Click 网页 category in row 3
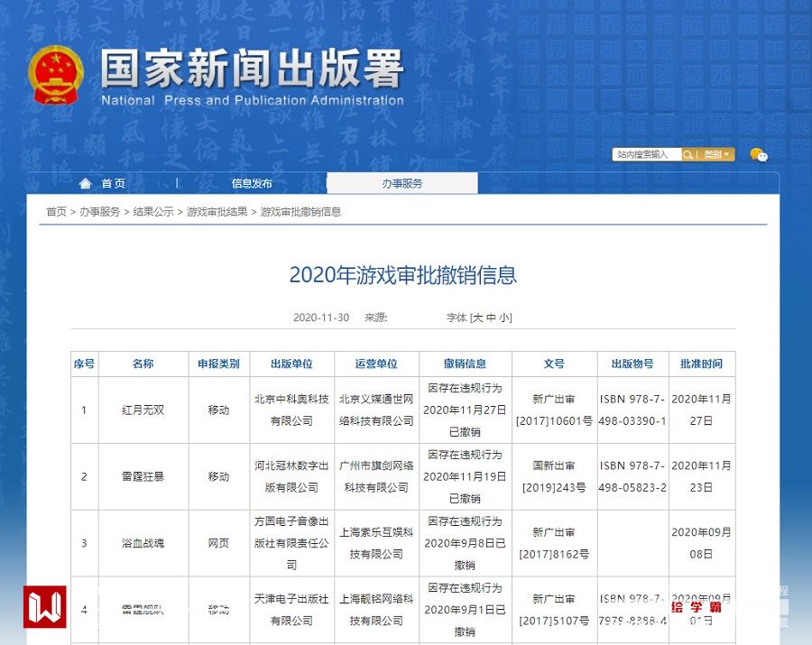812x645 pixels. pos(218,544)
